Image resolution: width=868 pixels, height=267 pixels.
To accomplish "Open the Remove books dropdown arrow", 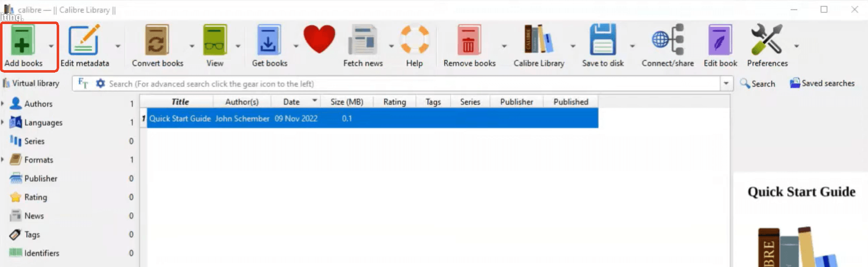I will tap(504, 46).
